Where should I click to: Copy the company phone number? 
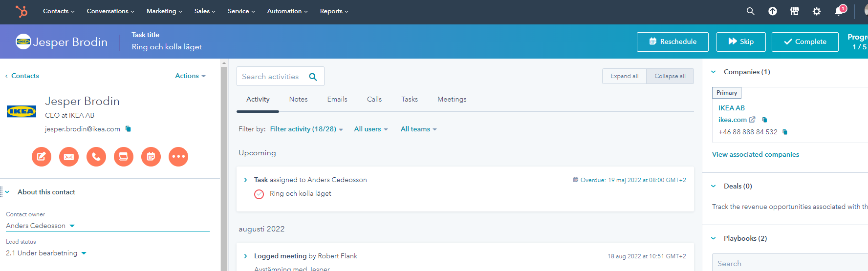pyautogui.click(x=785, y=132)
